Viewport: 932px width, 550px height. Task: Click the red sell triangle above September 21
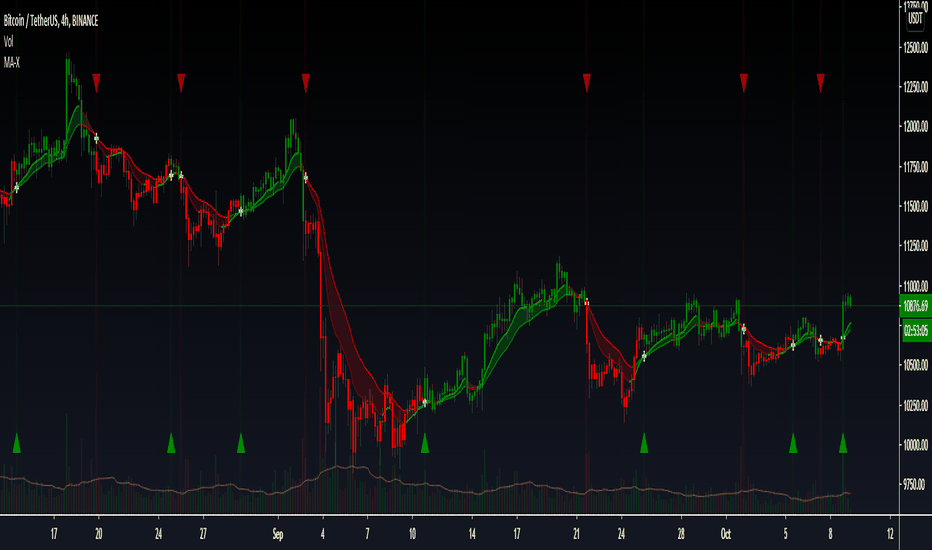coord(587,83)
